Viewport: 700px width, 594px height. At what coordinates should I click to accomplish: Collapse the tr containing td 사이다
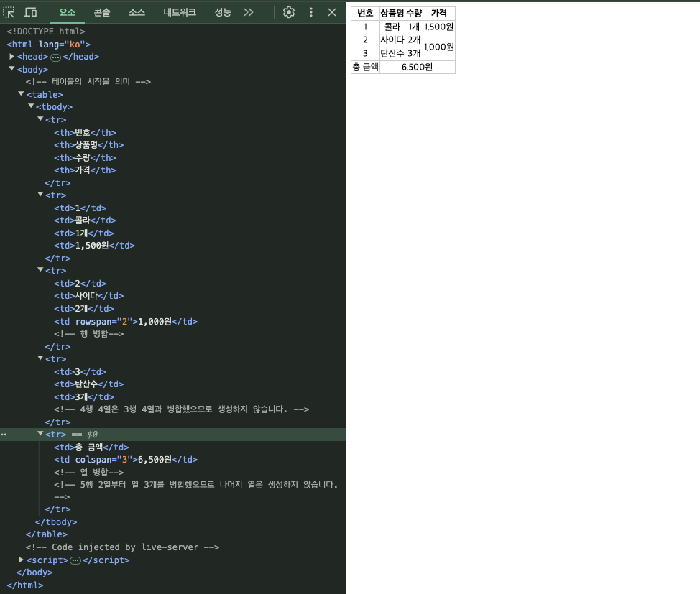pyautogui.click(x=40, y=270)
